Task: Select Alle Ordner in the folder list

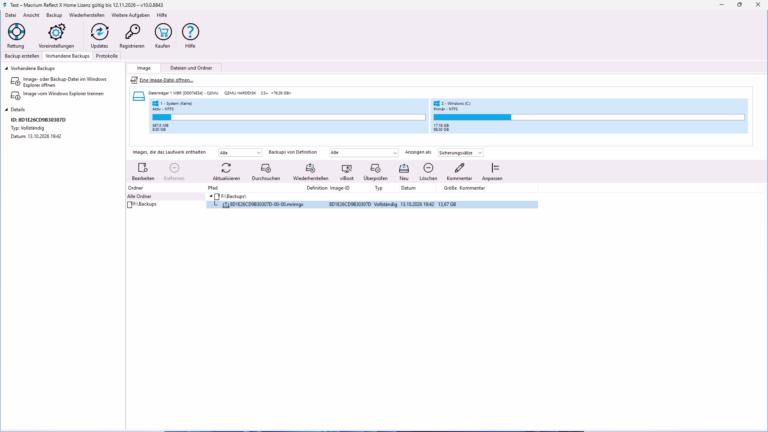Action: (x=166, y=196)
